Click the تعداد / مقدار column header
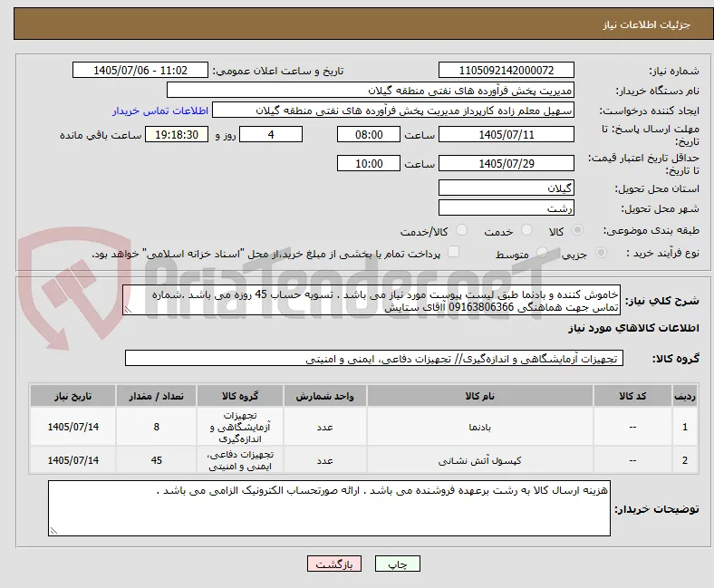 pyautogui.click(x=156, y=396)
